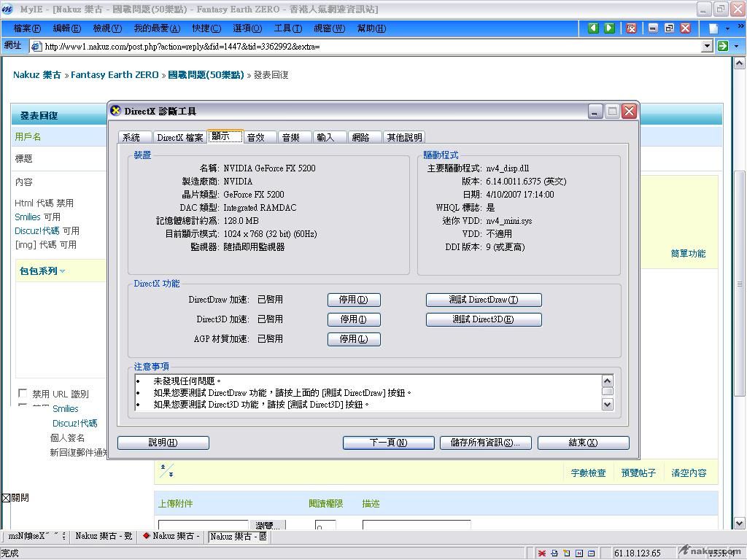Image resolution: width=747 pixels, height=560 pixels.
Task: Click the notes list scrollbar down arrow
Action: (x=607, y=403)
